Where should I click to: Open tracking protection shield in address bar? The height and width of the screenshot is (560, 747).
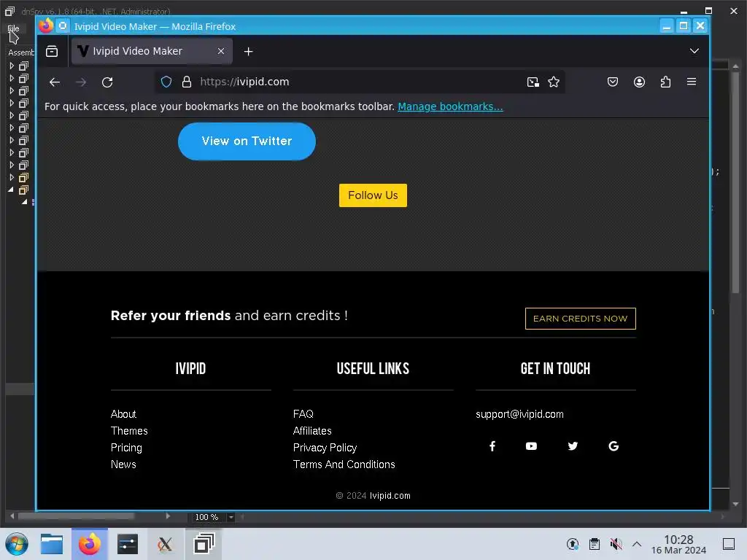[166, 82]
